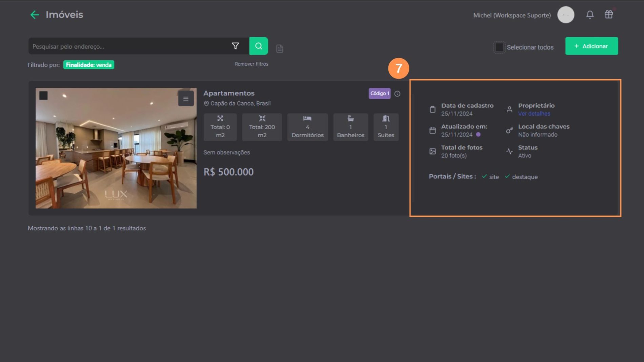The width and height of the screenshot is (644, 362).
Task: Click the Status activity icon
Action: coord(509,151)
